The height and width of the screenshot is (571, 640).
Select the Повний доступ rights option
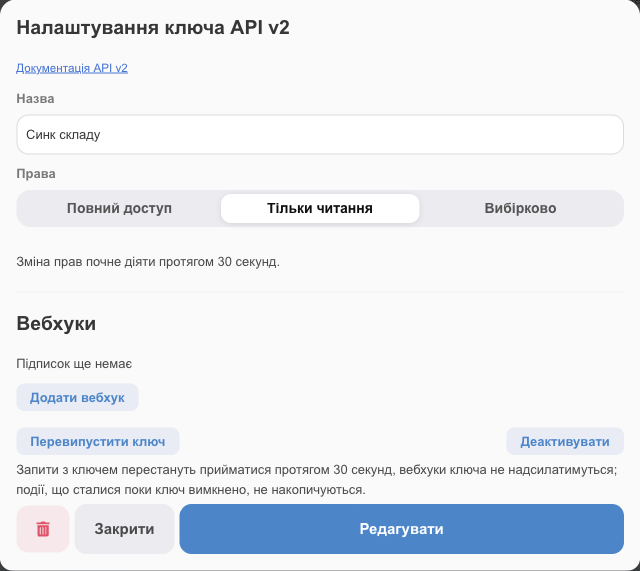tap(119, 208)
